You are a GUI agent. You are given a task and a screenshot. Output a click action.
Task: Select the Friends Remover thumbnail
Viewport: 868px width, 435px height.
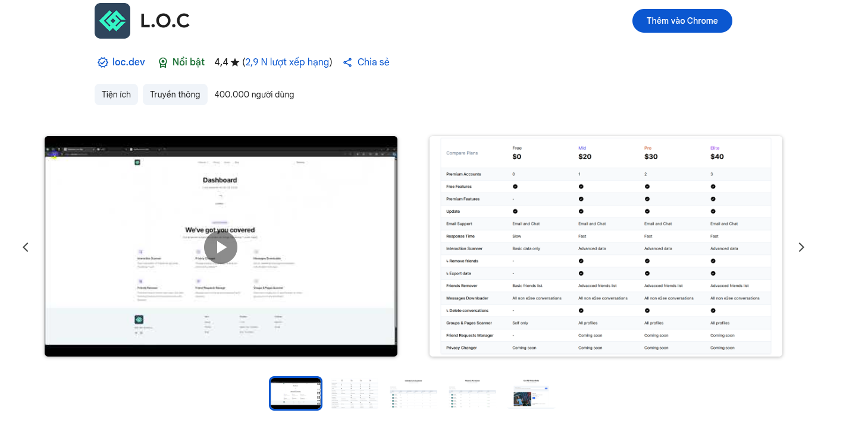click(x=472, y=393)
